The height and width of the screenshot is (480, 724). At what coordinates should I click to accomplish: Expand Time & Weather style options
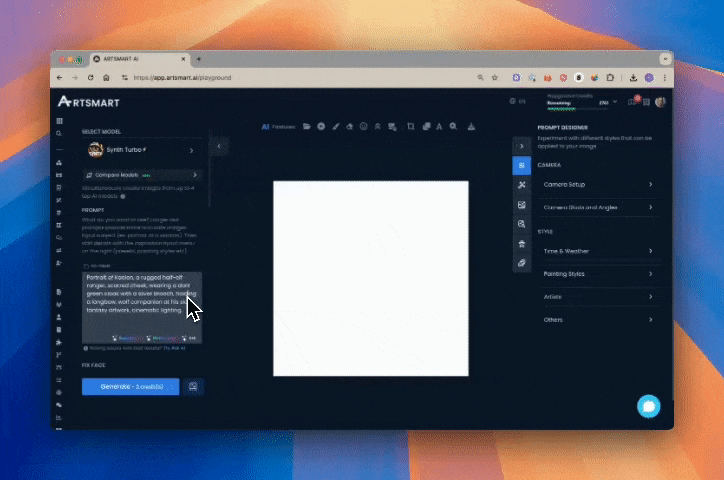coord(597,250)
